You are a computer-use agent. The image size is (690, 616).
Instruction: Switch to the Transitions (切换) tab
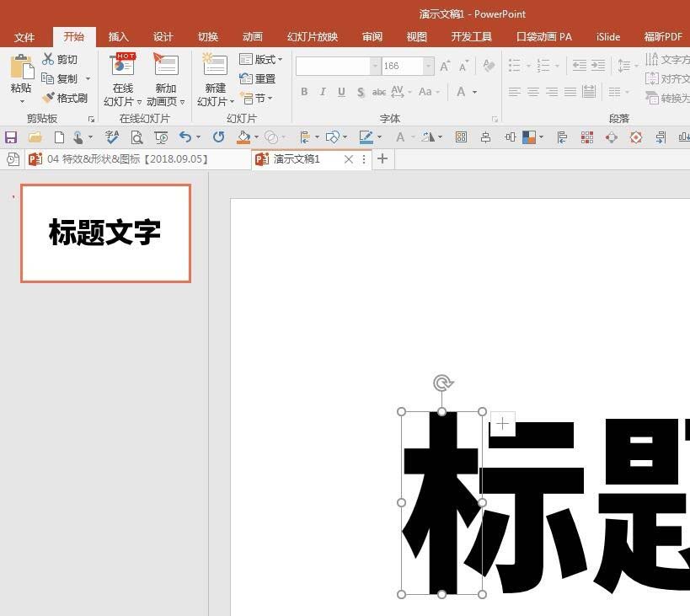click(208, 37)
